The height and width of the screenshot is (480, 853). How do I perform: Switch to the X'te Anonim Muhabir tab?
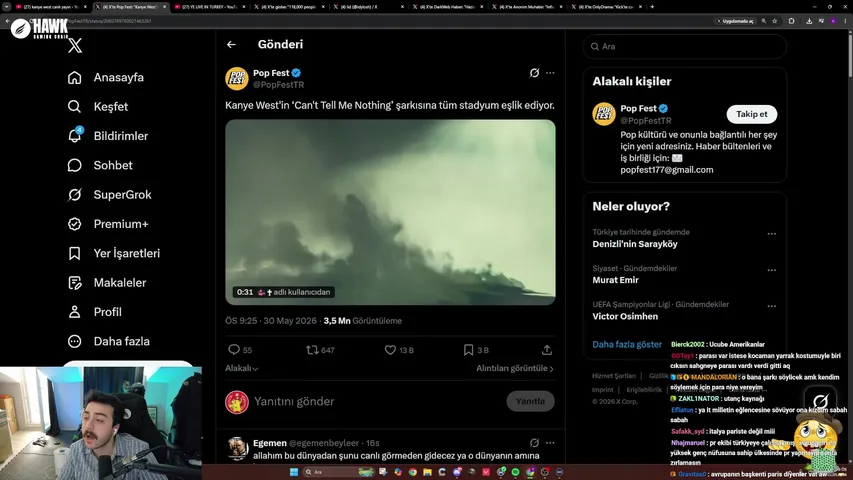click(x=527, y=7)
